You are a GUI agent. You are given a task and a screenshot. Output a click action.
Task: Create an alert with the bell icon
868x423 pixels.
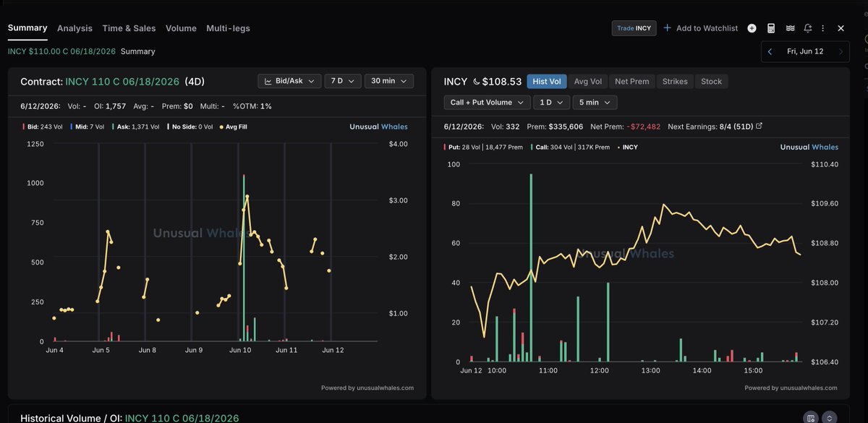coord(807,28)
